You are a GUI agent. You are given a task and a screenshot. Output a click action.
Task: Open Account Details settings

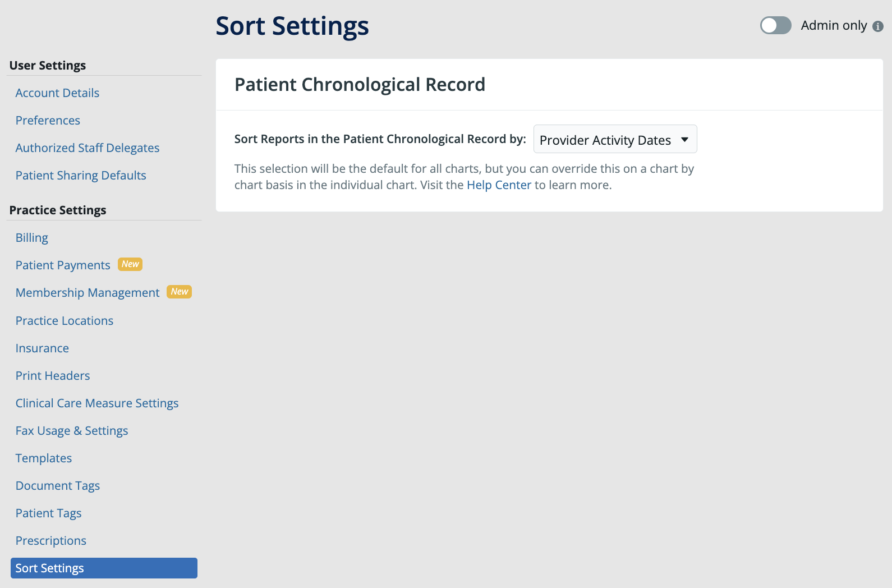pos(57,93)
